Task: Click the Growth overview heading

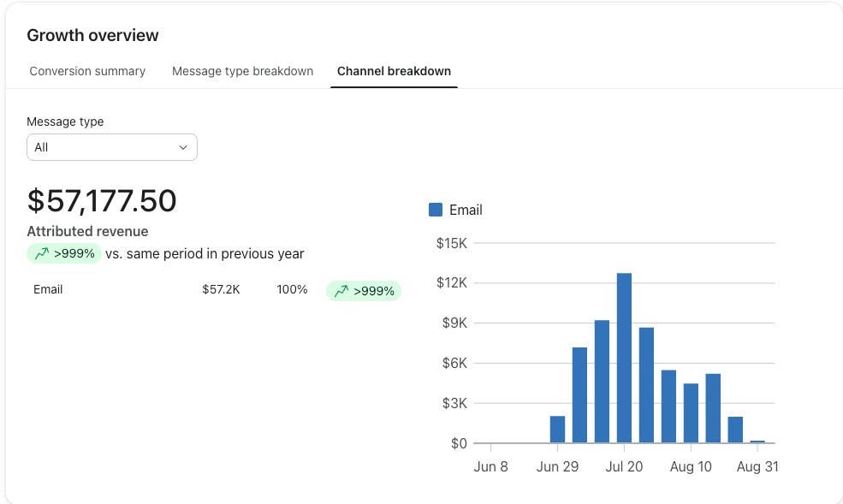Action: (x=92, y=35)
